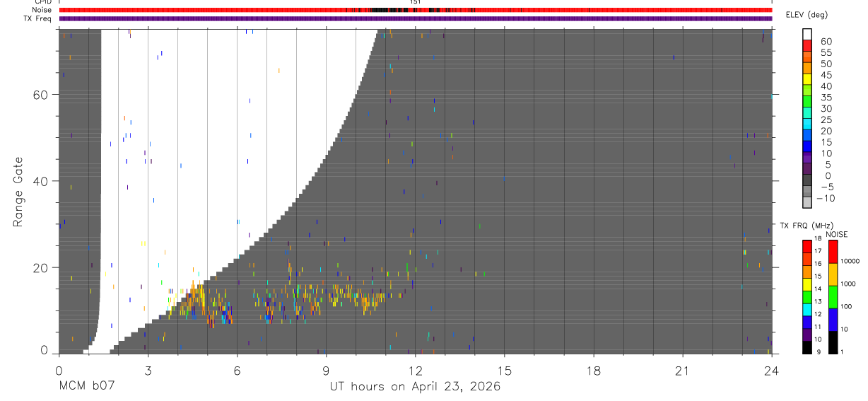Click the '15' tick on UT hours axis
The height and width of the screenshot is (401, 868).
tap(505, 371)
